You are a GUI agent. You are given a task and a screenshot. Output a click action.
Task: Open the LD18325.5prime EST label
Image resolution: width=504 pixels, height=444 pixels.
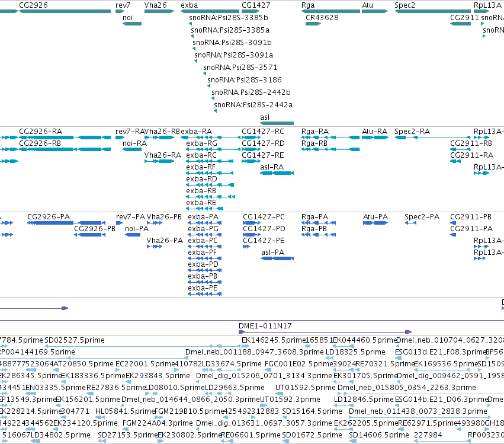point(355,352)
